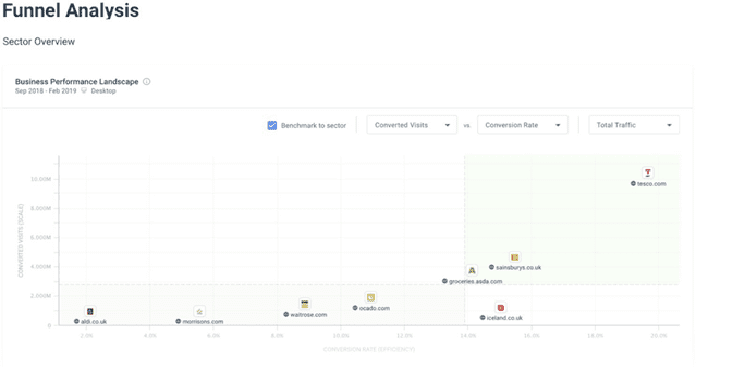Click the ocado.com data point dot
The height and width of the screenshot is (386, 730).
[355, 308]
